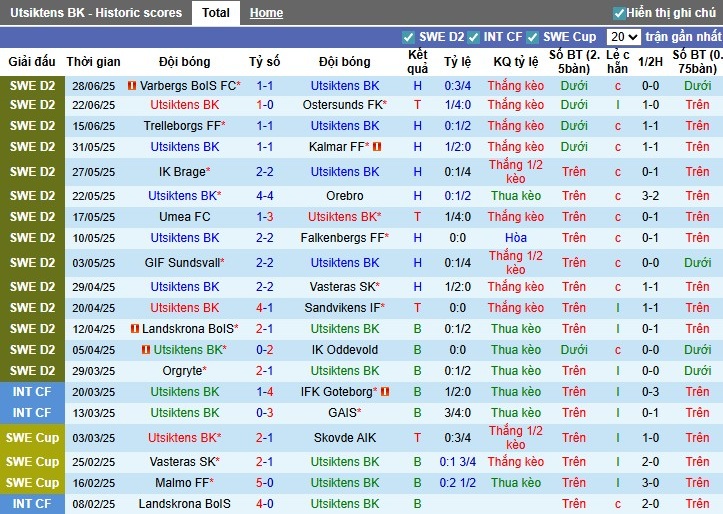Open Landskrona BoIS link in 08/02/25 row
Image resolution: width=723 pixels, height=514 pixels.
tap(184, 504)
